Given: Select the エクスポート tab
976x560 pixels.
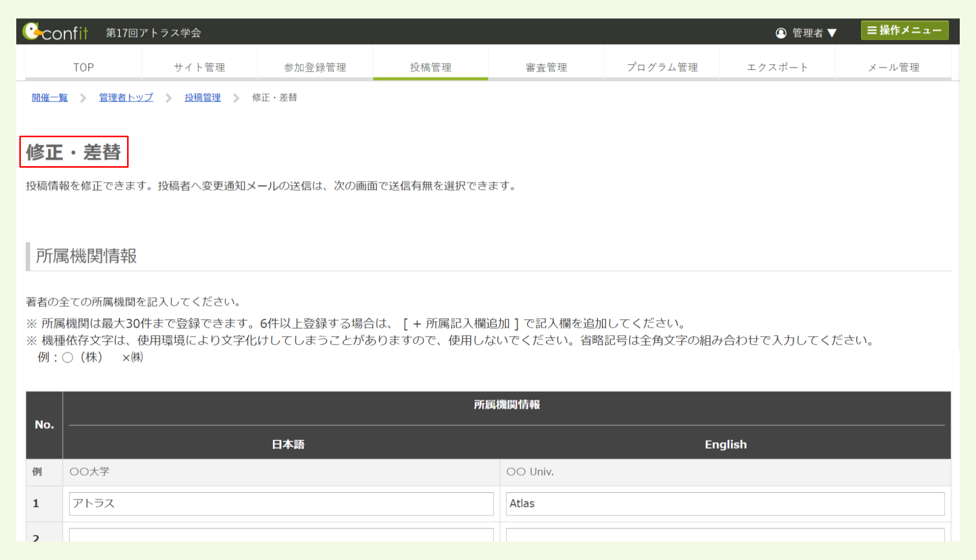Looking at the screenshot, I should (x=777, y=67).
